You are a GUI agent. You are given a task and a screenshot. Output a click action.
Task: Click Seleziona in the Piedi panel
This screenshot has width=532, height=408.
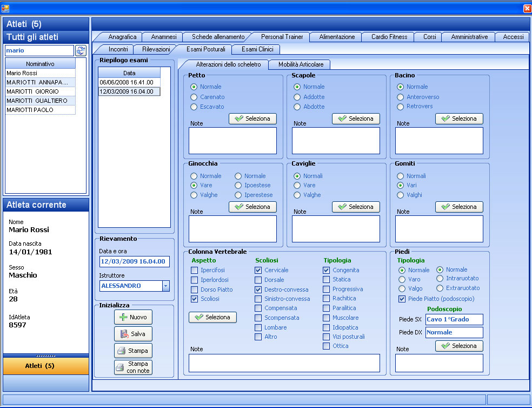point(459,346)
